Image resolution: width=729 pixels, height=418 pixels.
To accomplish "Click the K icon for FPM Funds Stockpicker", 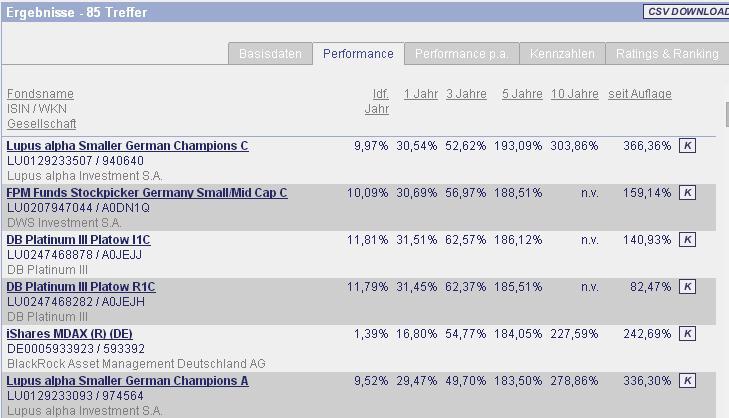I will pyautogui.click(x=687, y=193).
